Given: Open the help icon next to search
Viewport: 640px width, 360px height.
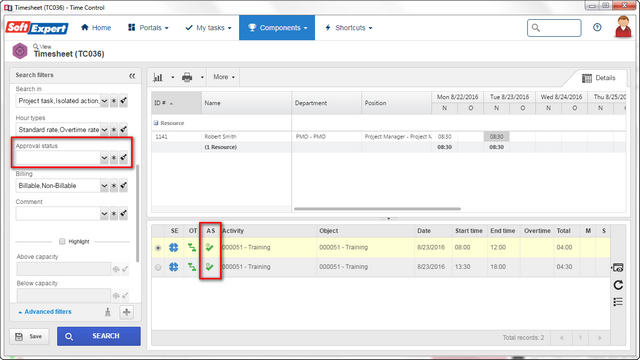Looking at the screenshot, I should [x=597, y=27].
